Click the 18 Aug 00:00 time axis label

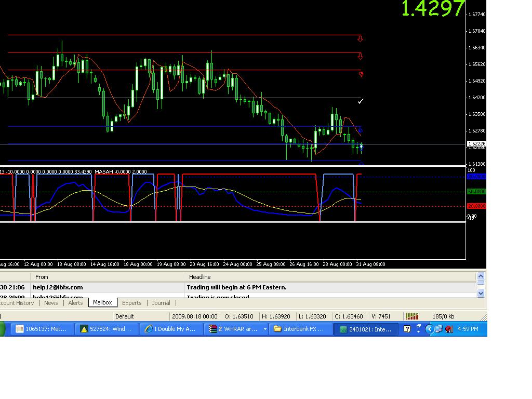tap(138, 264)
